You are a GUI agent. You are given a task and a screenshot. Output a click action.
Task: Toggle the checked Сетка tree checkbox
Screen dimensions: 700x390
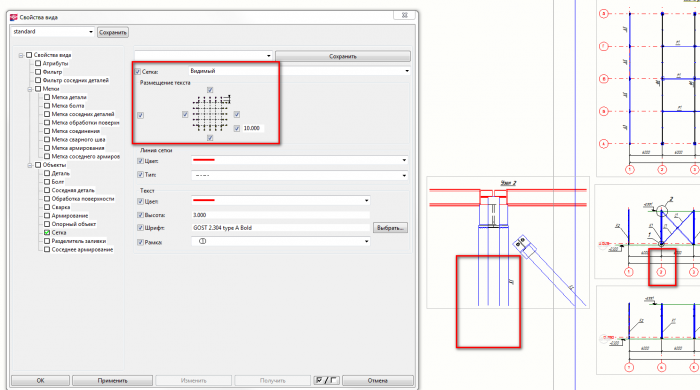click(47, 232)
